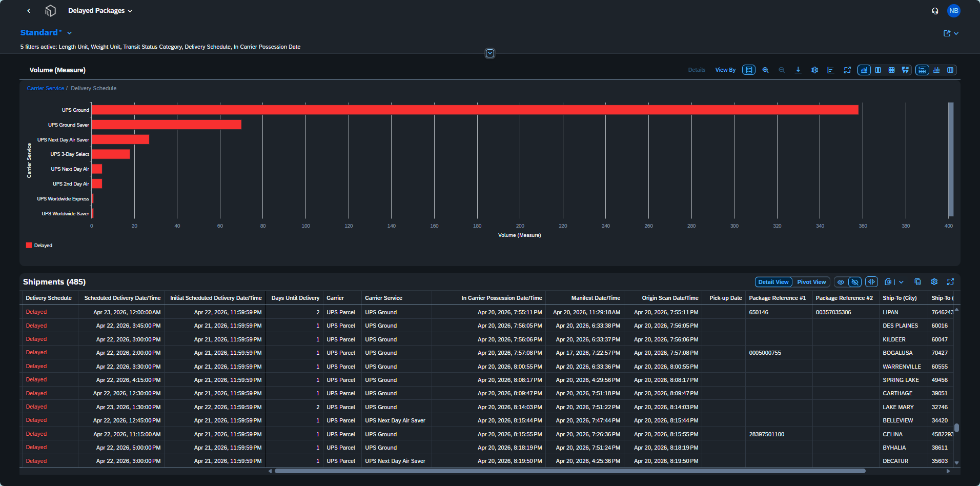Click the scroll right arrow of table
Image resolution: width=980 pixels, height=486 pixels.
point(948,471)
